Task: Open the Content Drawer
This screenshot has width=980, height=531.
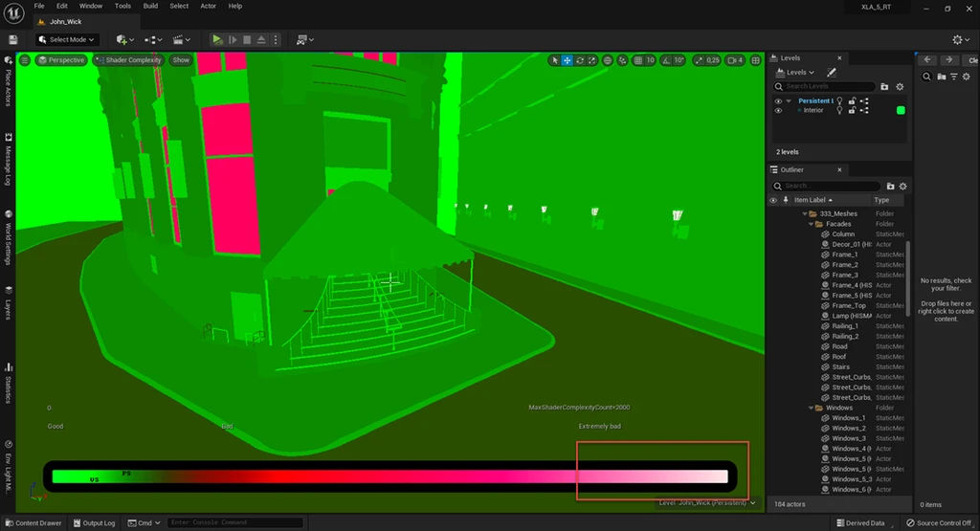Action: (x=33, y=523)
